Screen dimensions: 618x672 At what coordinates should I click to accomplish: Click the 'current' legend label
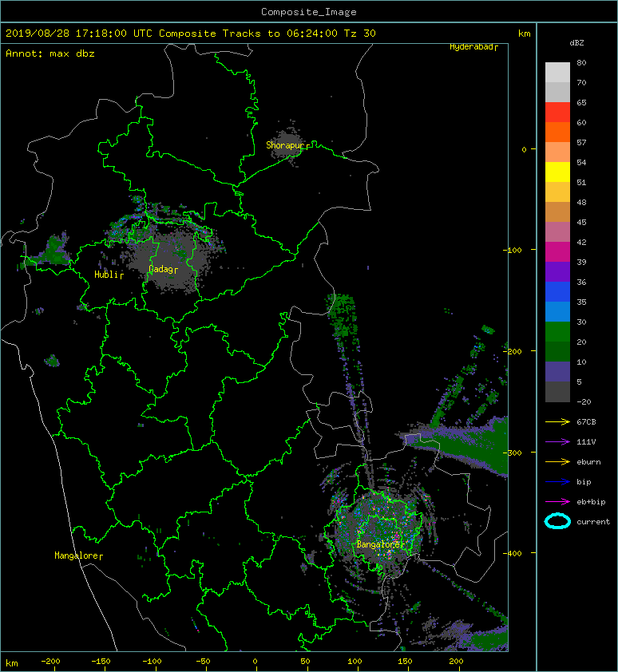tap(593, 522)
